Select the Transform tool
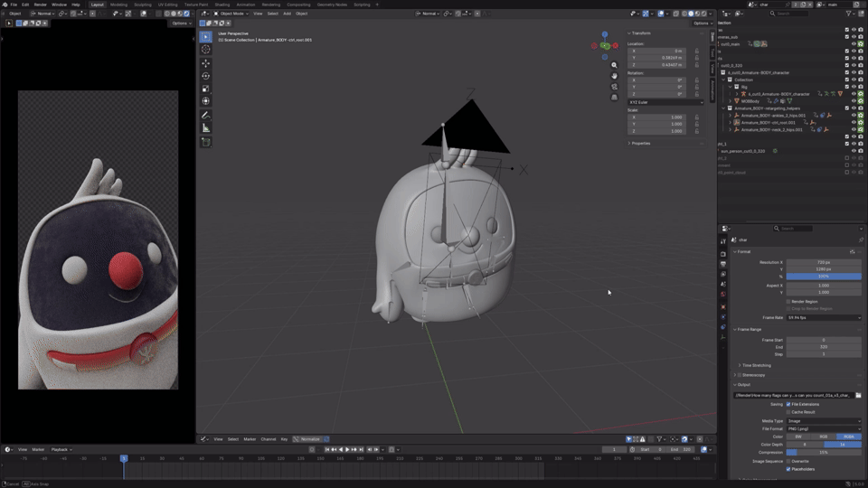This screenshot has width=868, height=488. [x=206, y=101]
